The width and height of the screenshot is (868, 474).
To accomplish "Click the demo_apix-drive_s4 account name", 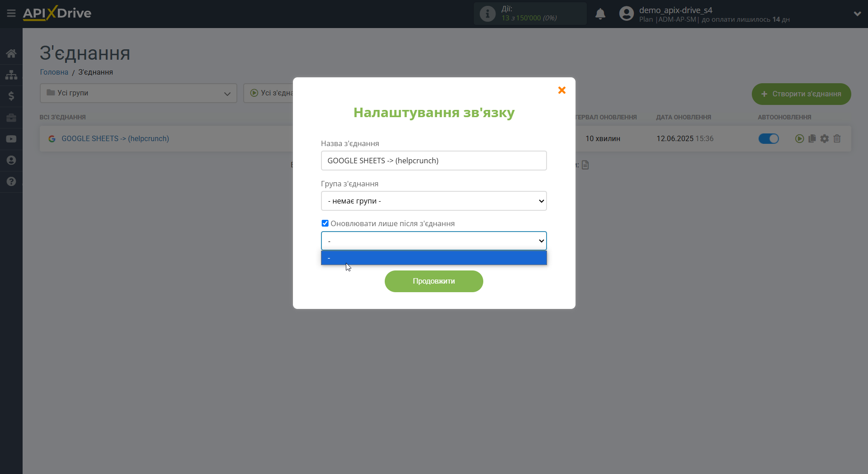I will click(x=676, y=10).
